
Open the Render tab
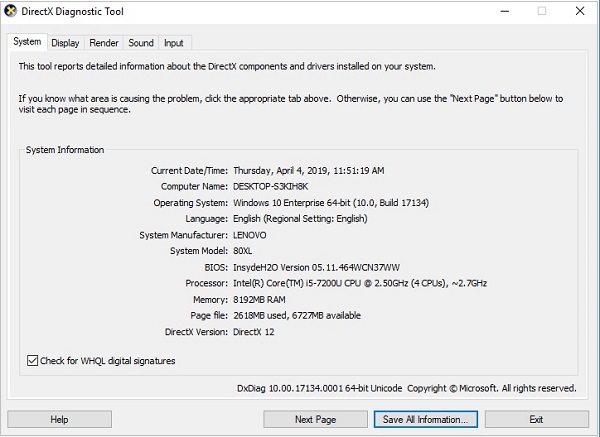pyautogui.click(x=104, y=43)
